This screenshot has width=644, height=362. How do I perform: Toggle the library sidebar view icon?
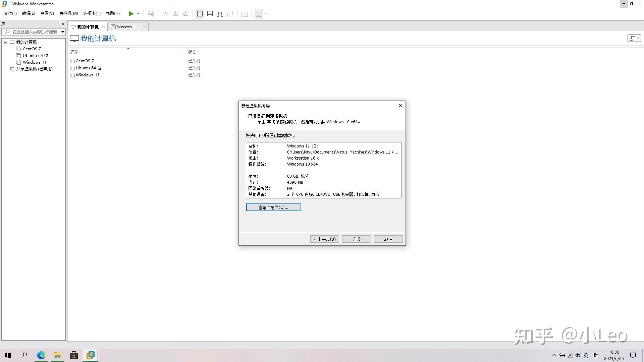pos(200,14)
